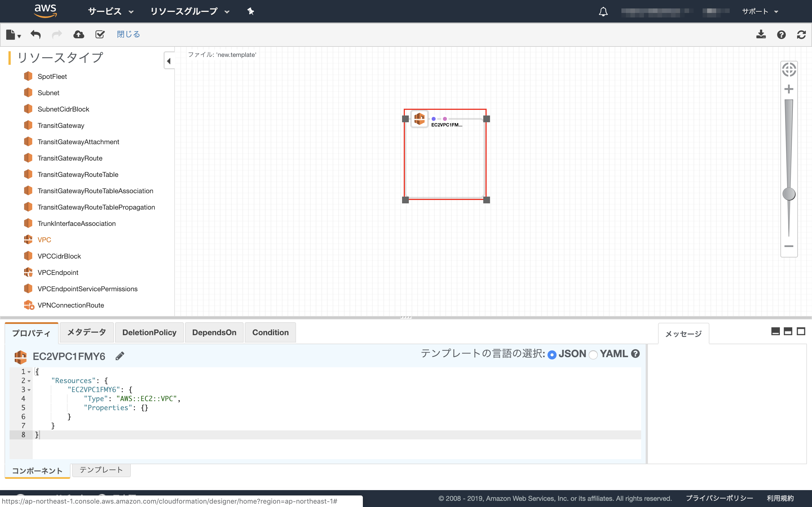Open the notifications bell
Viewport: 812px width, 507px height.
point(603,12)
